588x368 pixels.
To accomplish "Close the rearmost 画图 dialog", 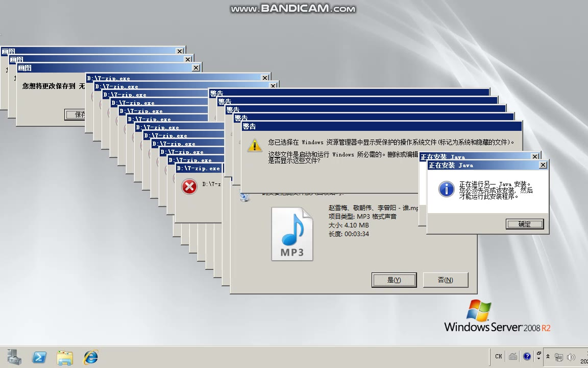I will pyautogui.click(x=180, y=51).
